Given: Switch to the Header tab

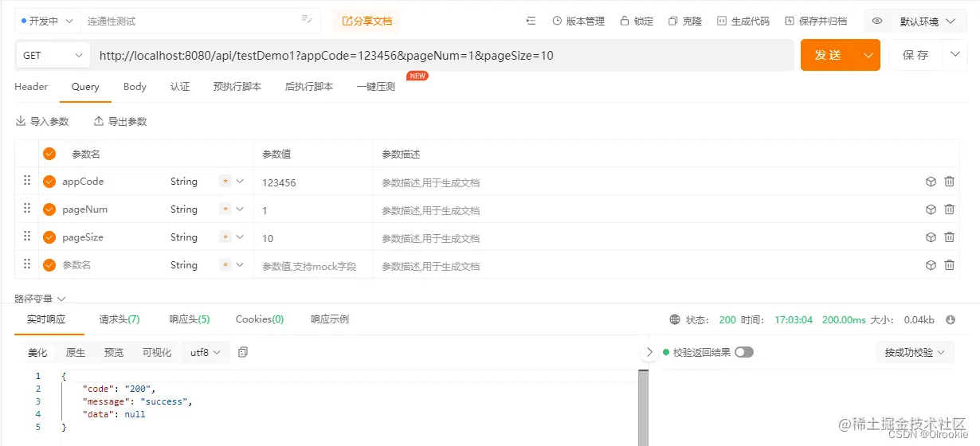Looking at the screenshot, I should click(x=31, y=87).
